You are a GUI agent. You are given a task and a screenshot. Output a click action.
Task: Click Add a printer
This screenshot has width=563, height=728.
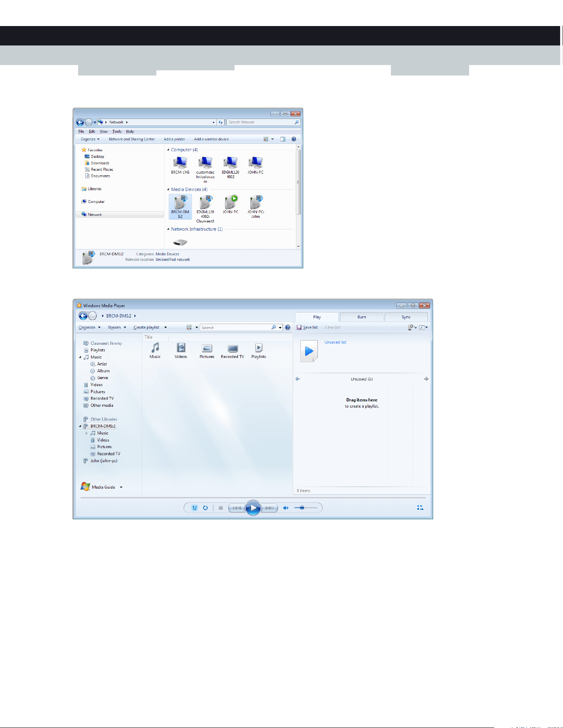[x=174, y=139]
